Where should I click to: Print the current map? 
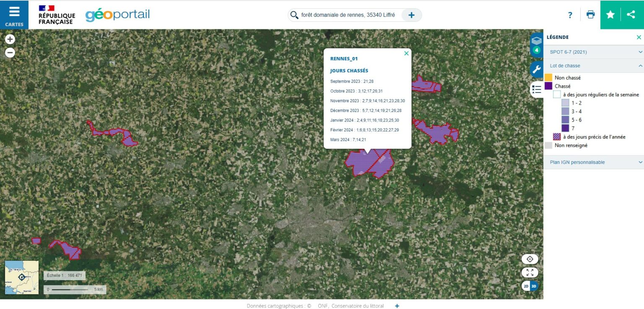(x=590, y=15)
